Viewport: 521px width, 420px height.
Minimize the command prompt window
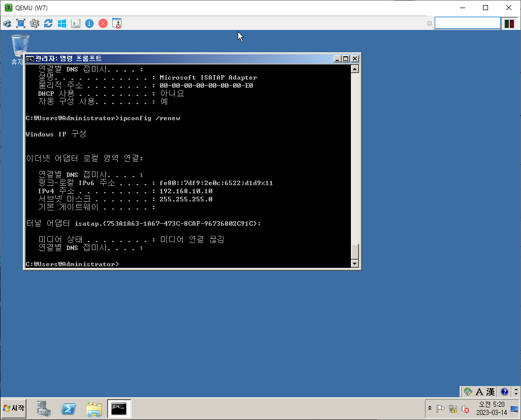tap(337, 59)
